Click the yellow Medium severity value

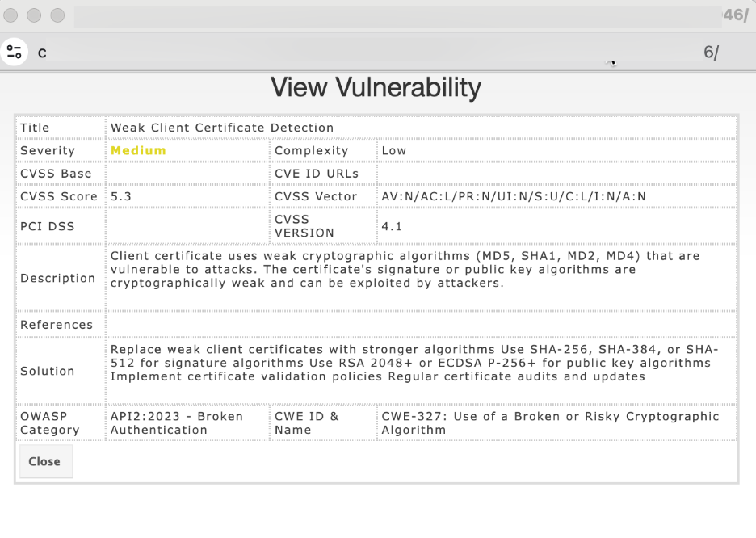pyautogui.click(x=138, y=150)
